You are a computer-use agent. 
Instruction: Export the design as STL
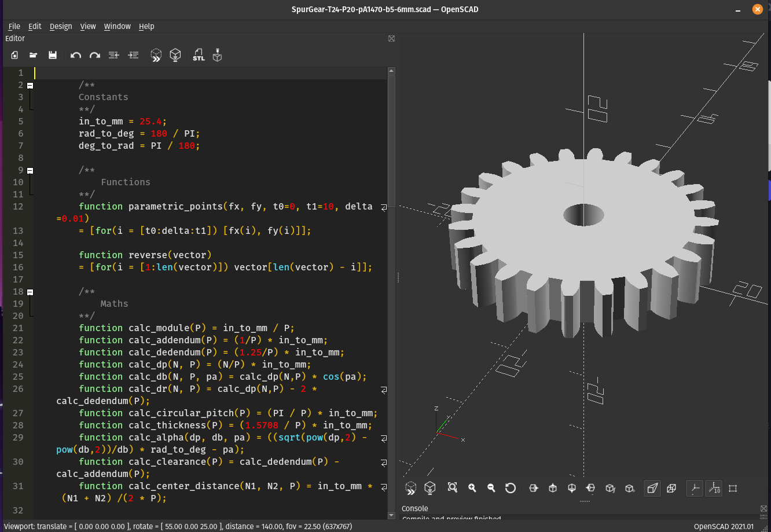(x=199, y=55)
